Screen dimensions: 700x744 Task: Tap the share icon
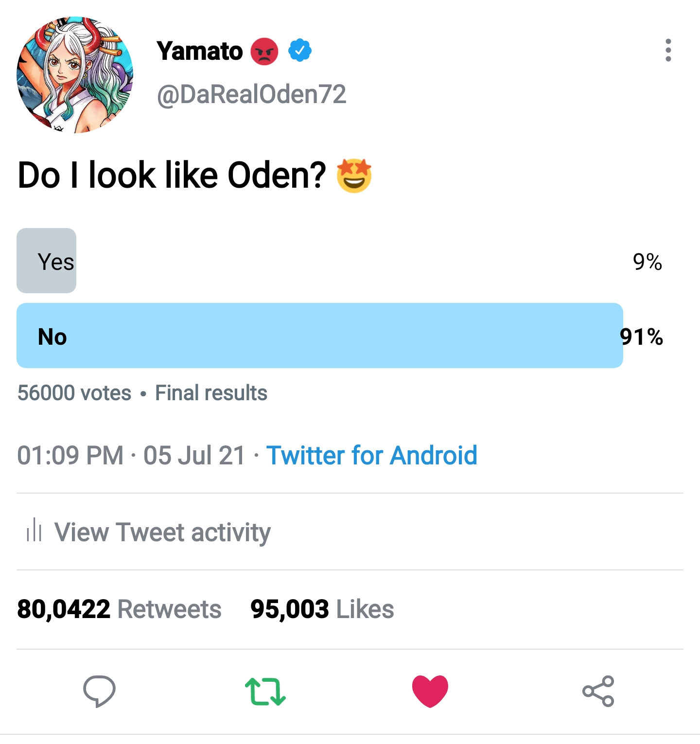(598, 691)
